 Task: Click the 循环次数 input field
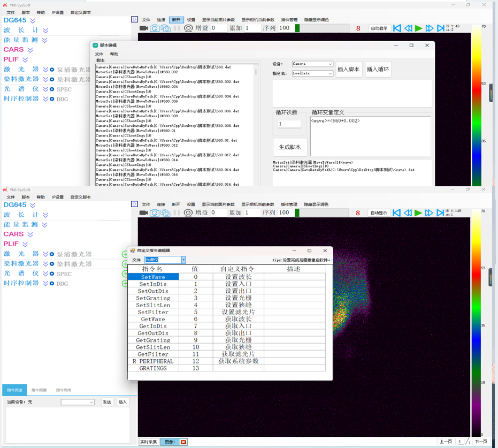289,124
